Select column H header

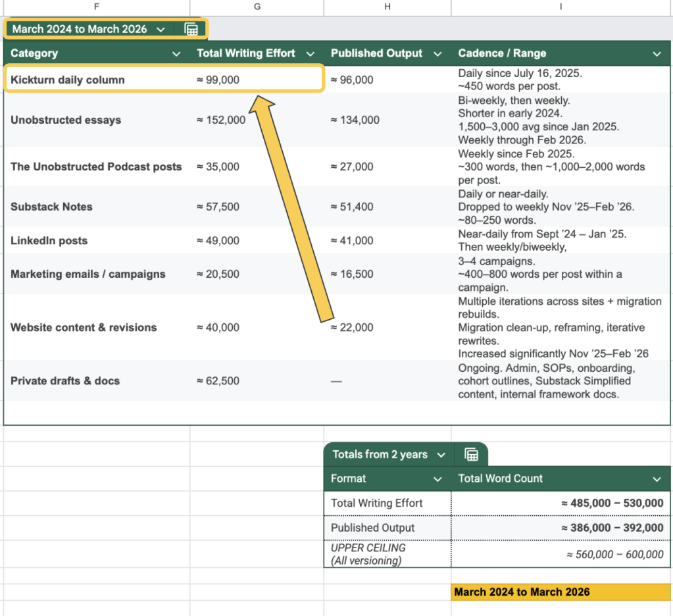tap(387, 7)
